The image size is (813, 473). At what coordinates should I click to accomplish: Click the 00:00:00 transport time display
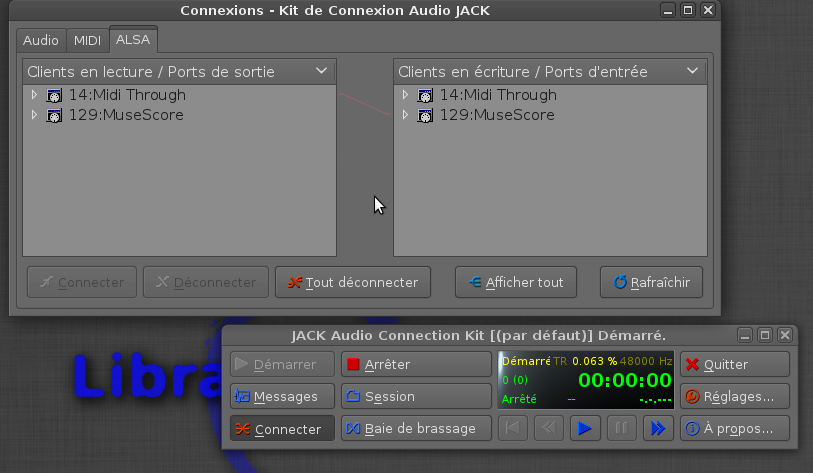coord(625,380)
